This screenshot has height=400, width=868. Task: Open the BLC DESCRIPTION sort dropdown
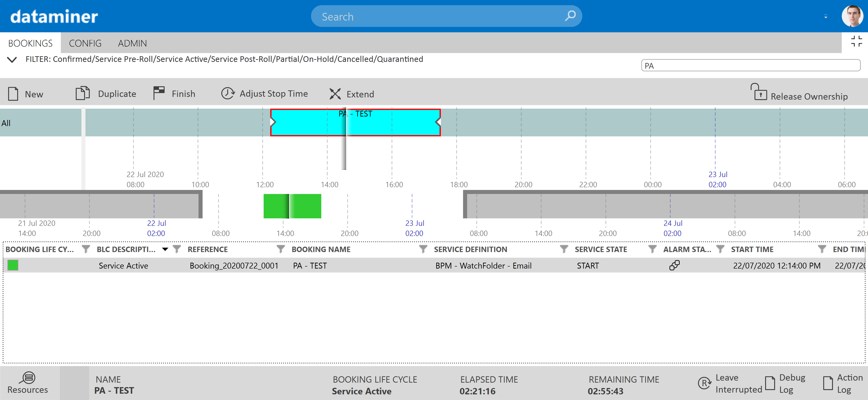165,249
